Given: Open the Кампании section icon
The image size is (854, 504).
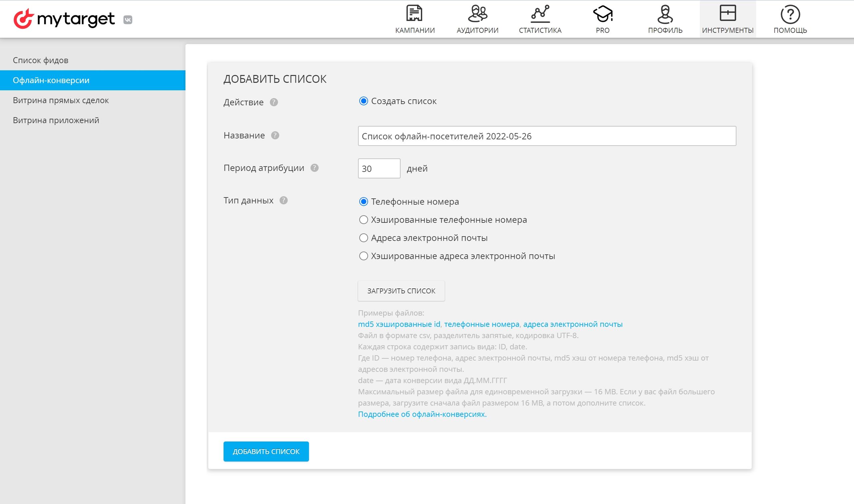Looking at the screenshot, I should point(414,14).
